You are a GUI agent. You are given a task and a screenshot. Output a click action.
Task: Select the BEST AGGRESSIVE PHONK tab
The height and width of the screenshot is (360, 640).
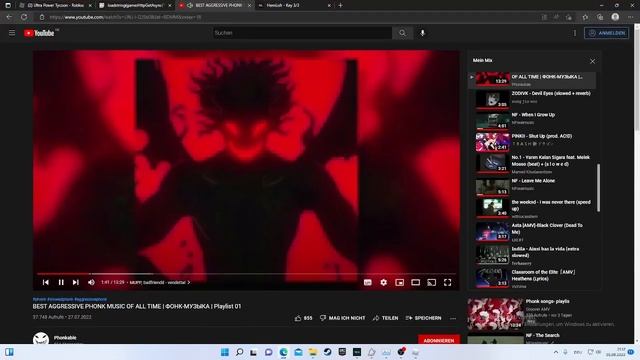tap(215, 5)
